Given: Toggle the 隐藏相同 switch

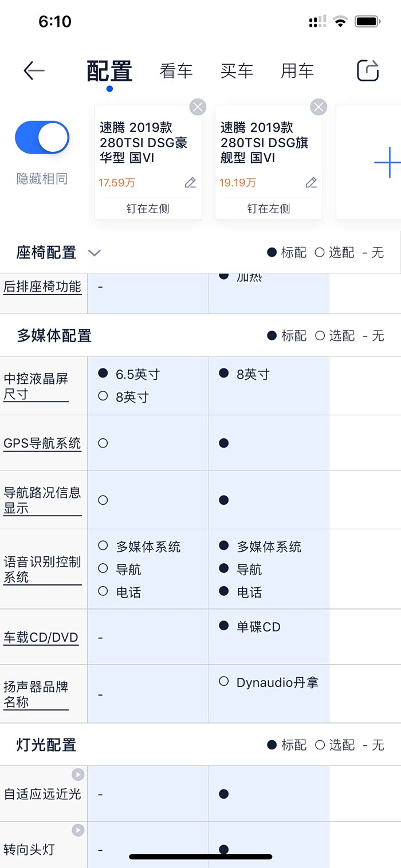Looking at the screenshot, I should click(x=42, y=138).
